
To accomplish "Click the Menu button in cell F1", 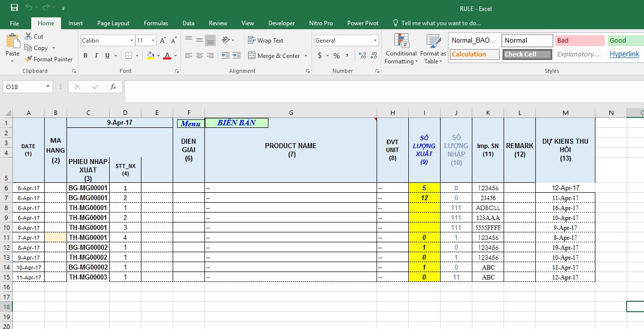I will (191, 123).
